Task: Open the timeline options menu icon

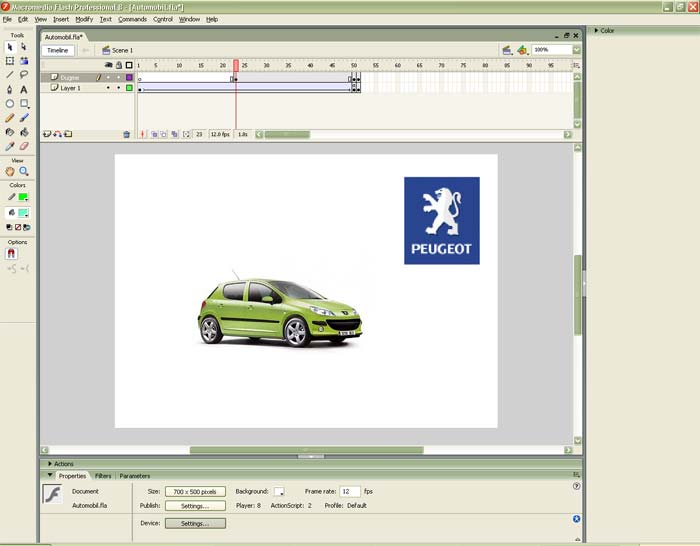Action: pos(576,65)
